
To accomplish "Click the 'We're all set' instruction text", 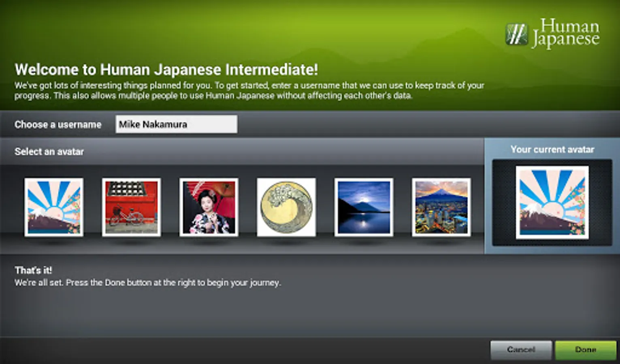I will coord(148,283).
